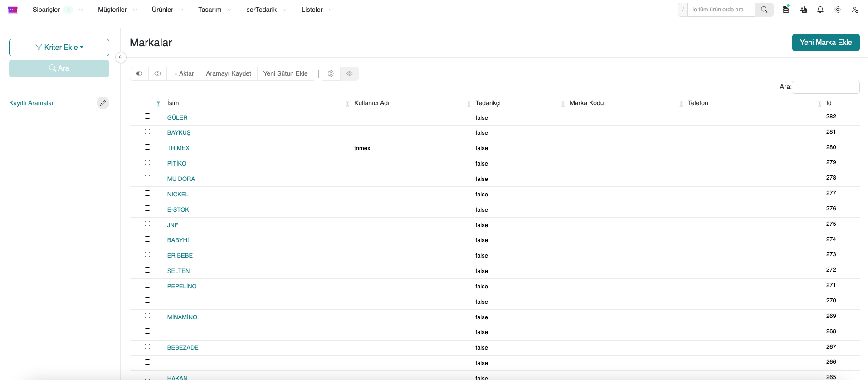Click the Id value 282

831,117
